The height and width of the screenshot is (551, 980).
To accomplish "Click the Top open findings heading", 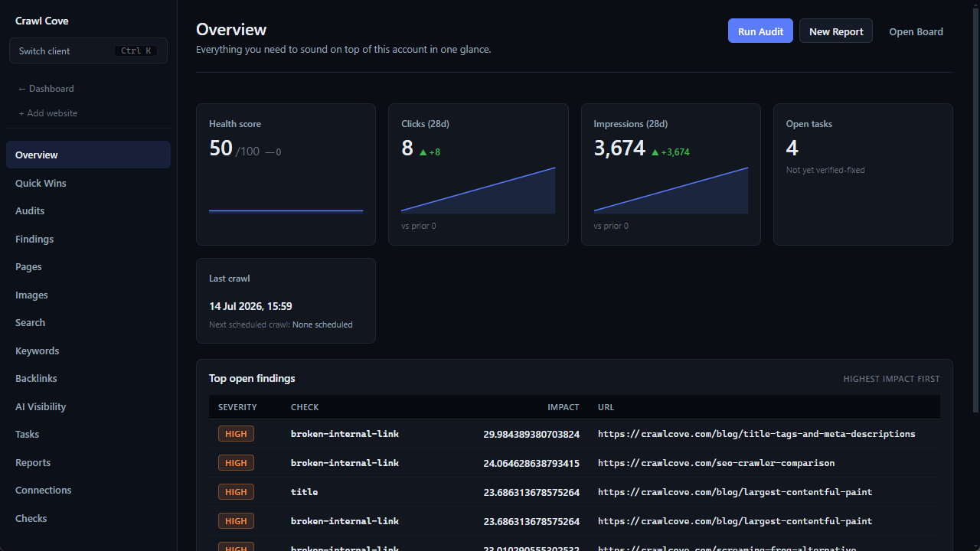I will (252, 378).
